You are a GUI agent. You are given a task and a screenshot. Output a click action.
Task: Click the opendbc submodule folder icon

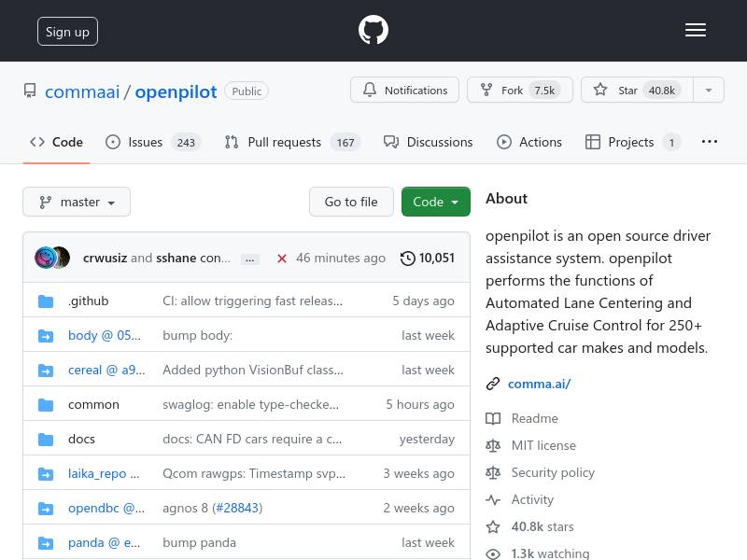pos(46,508)
